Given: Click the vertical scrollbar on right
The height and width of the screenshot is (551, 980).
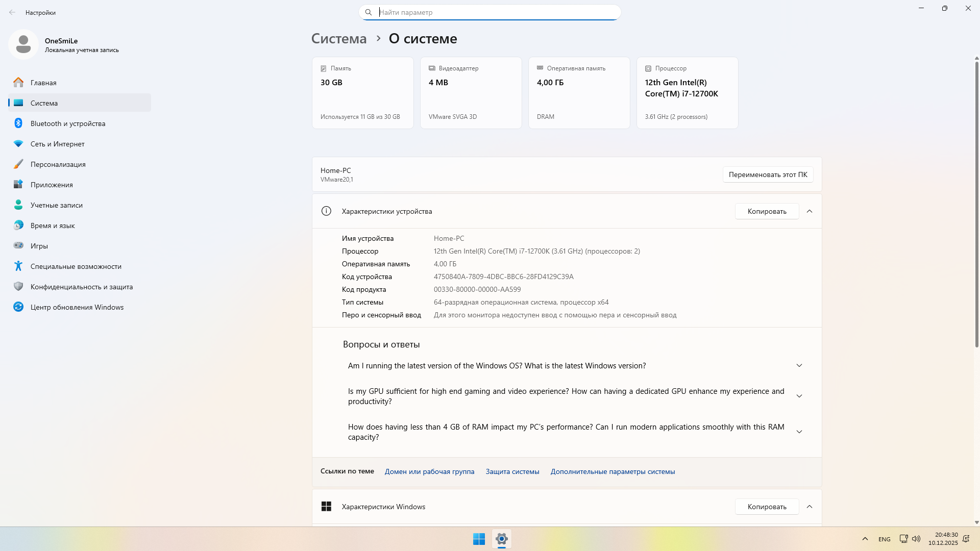Looking at the screenshot, I should tap(976, 204).
